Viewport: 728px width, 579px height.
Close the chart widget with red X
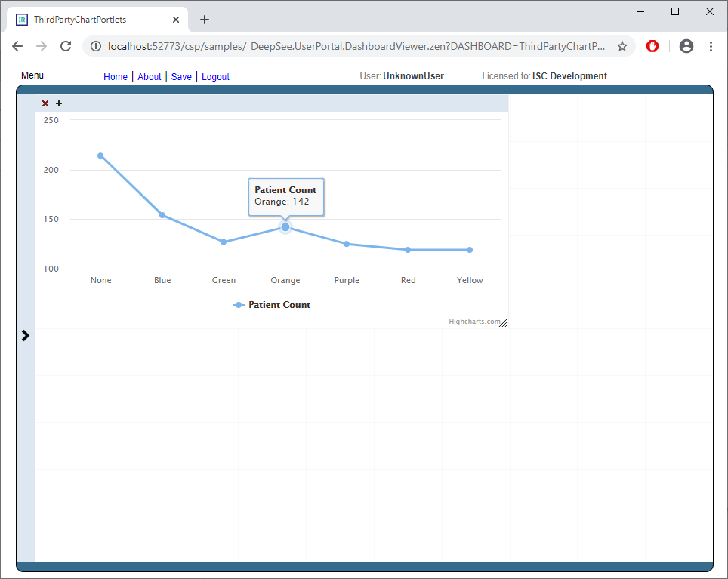(45, 103)
